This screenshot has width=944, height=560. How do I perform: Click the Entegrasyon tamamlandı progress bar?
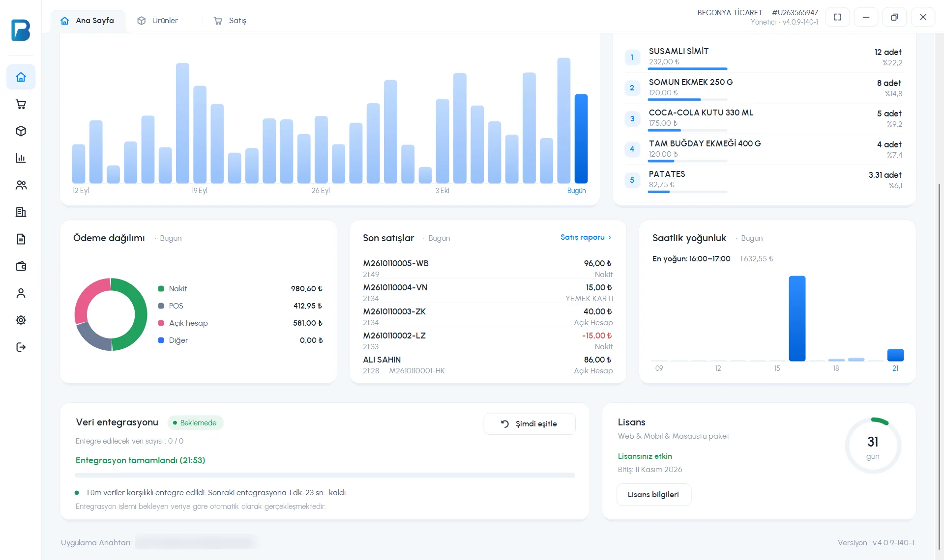pos(324,476)
